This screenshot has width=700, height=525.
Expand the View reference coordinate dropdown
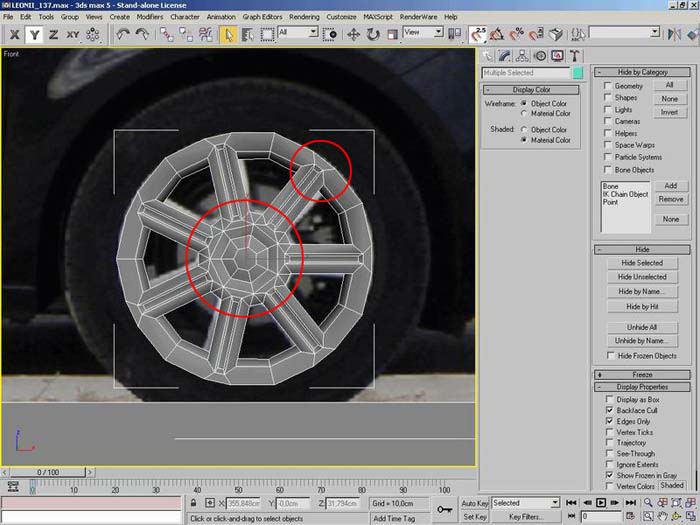(423, 33)
